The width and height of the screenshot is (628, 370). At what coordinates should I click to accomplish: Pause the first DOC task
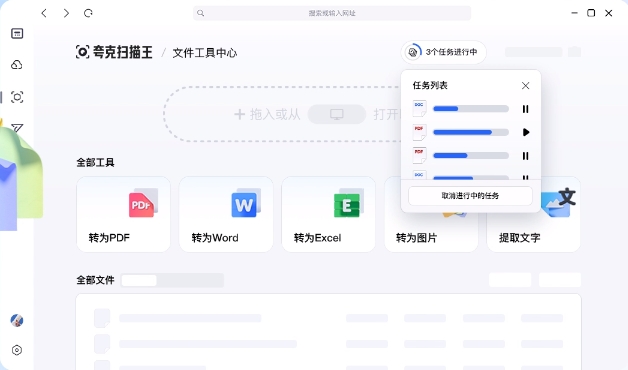pos(525,109)
